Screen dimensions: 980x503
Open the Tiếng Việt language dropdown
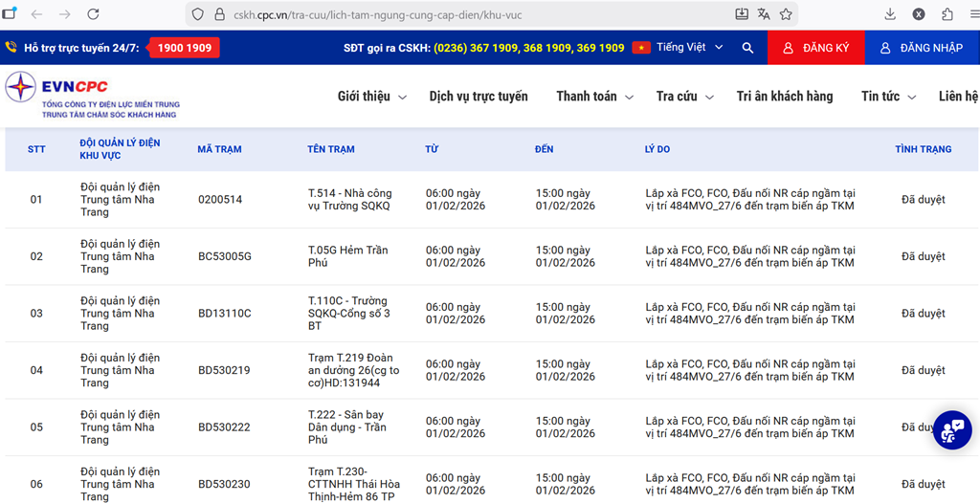tap(679, 48)
